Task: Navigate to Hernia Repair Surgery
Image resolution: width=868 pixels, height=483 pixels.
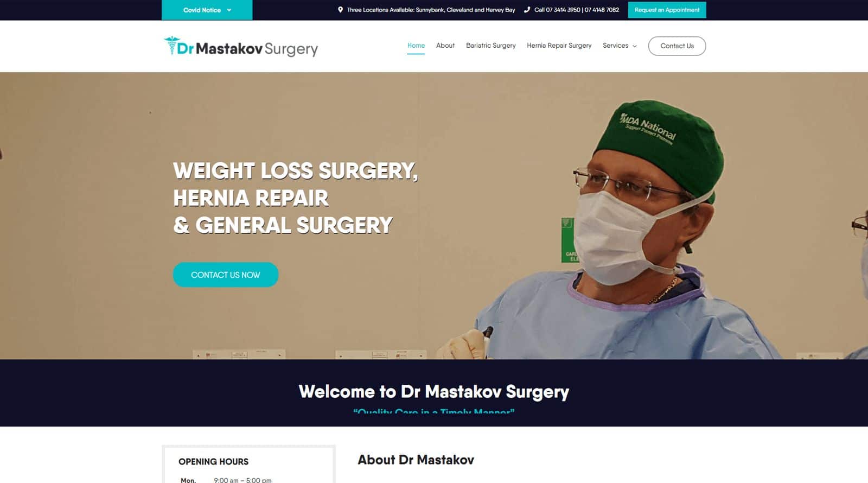Action: [x=559, y=46]
